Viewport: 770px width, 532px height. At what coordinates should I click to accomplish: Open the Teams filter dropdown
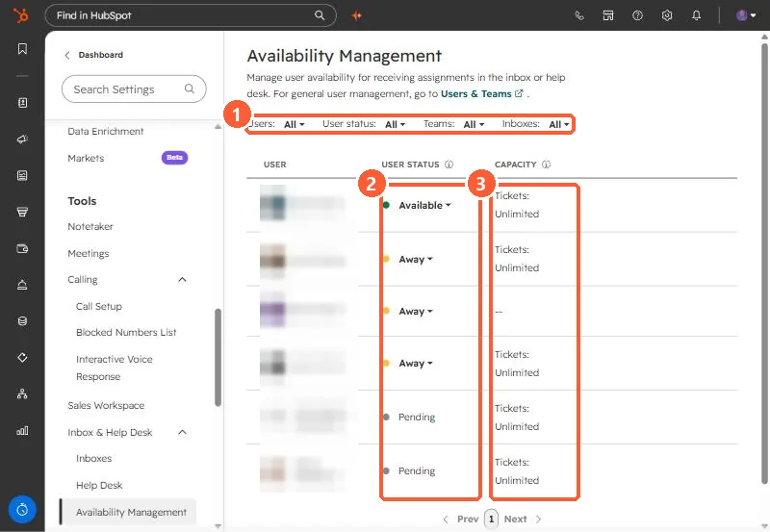[474, 125]
